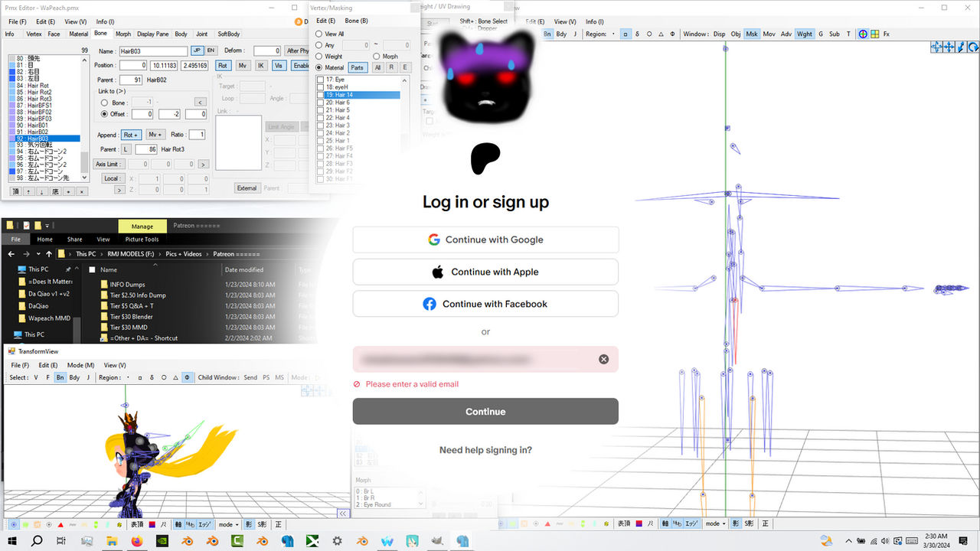Check the 17: Eye material checkbox
Screen dimensions: 980x551
[x=320, y=80]
